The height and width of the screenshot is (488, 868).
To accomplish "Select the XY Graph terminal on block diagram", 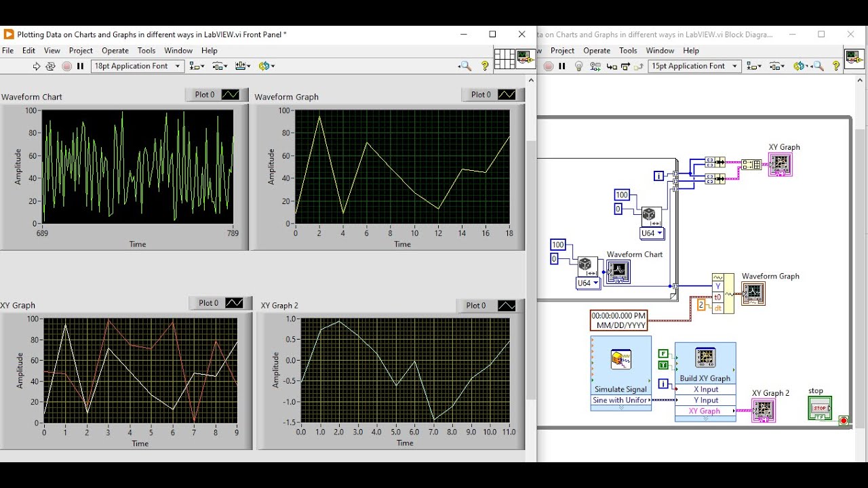I will pos(780,164).
